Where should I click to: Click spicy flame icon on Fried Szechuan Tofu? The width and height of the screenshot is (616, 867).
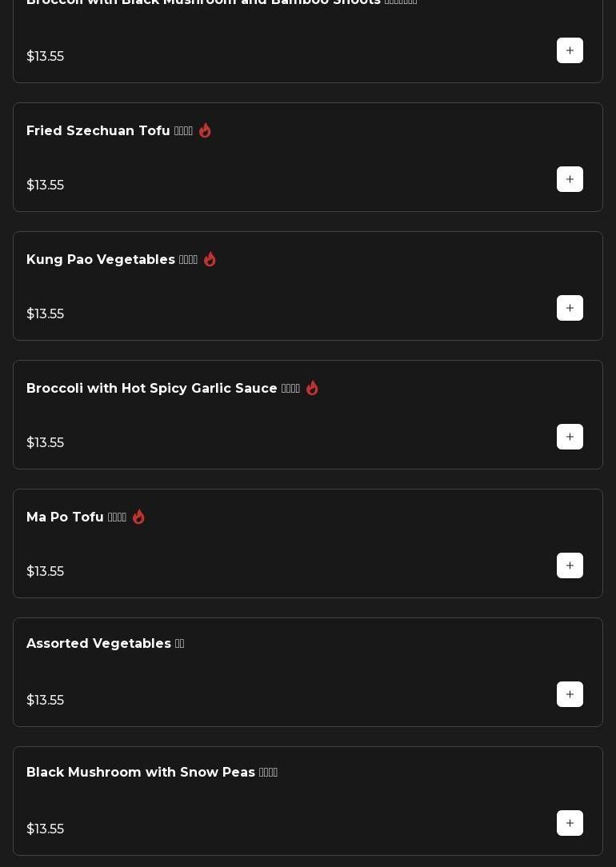click(x=205, y=130)
